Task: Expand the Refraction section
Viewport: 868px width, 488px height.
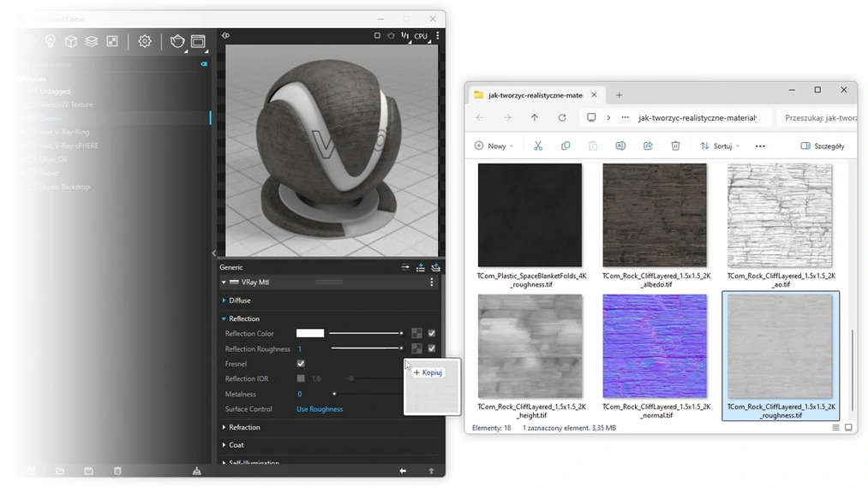Action: click(243, 427)
